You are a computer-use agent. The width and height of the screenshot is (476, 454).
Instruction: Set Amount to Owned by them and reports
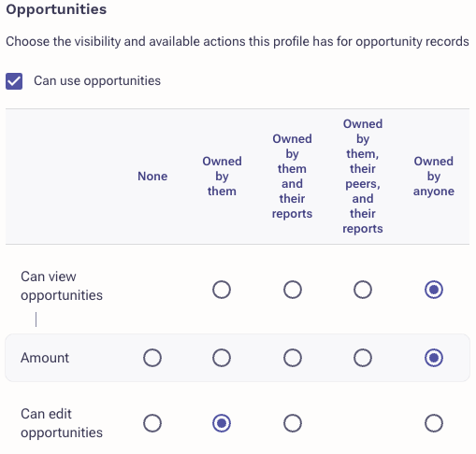(293, 358)
